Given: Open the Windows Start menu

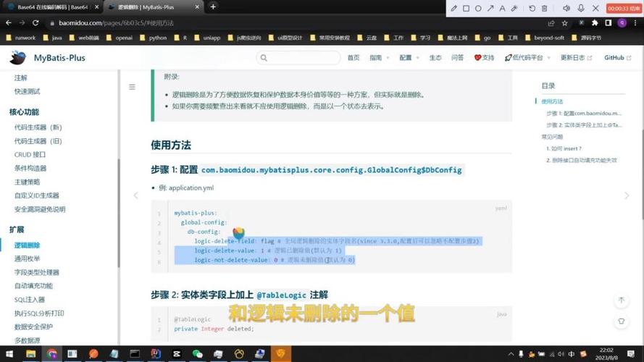Looking at the screenshot, I should point(9,354).
